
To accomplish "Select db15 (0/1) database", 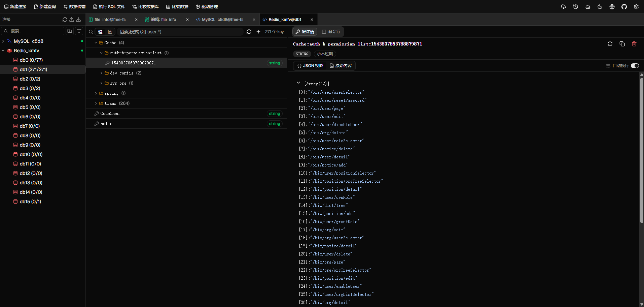I will click(43, 202).
